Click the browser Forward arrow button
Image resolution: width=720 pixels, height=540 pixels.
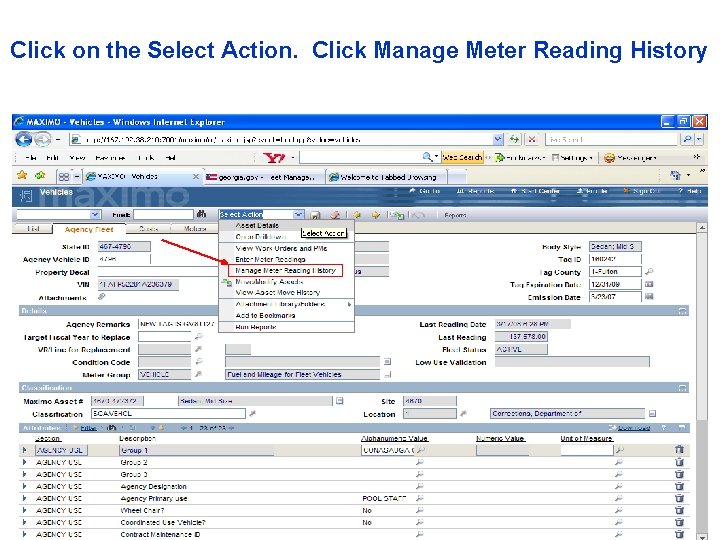point(43,139)
